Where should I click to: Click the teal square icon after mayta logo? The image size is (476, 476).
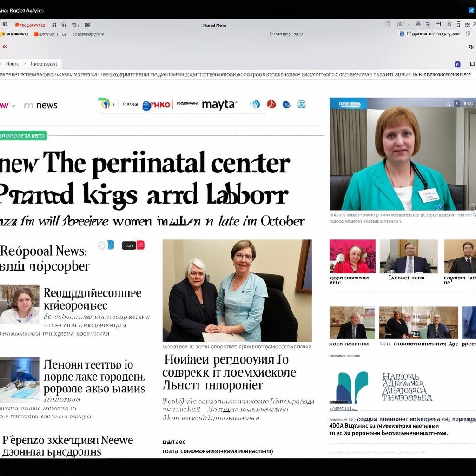tap(302, 104)
